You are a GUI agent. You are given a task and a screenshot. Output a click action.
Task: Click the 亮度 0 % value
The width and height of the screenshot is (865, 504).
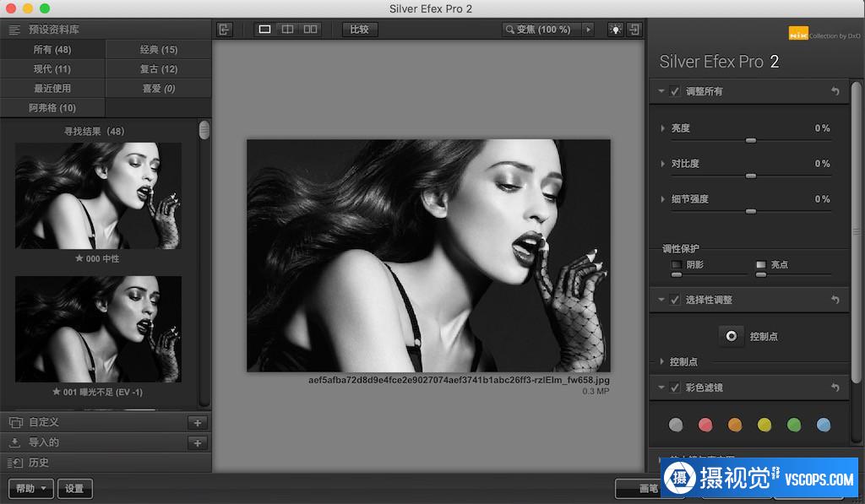pyautogui.click(x=823, y=128)
